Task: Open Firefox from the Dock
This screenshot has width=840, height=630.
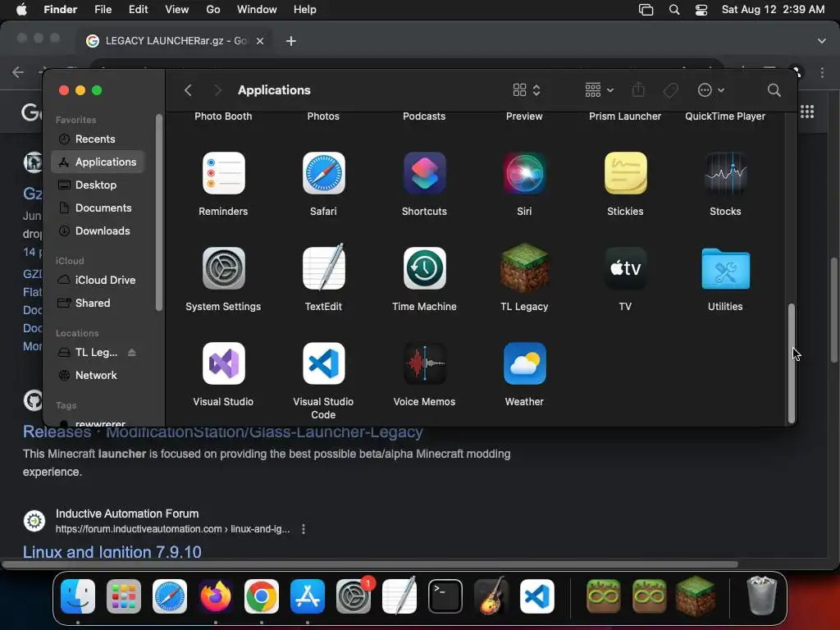Action: point(216,596)
